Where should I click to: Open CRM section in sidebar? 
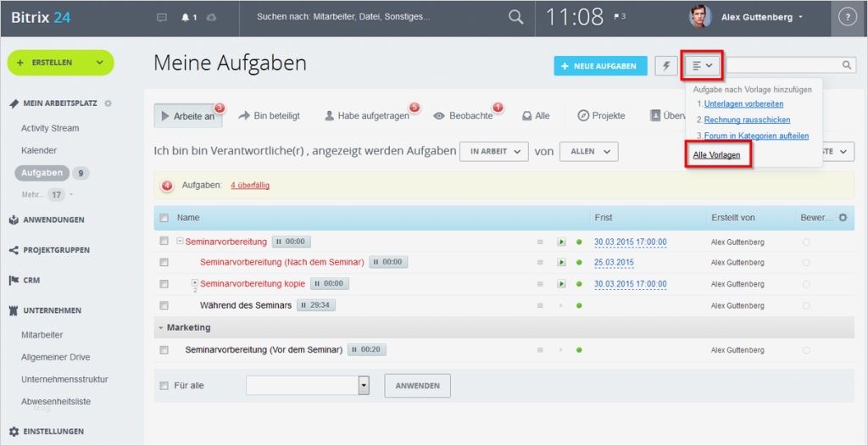pos(31,281)
